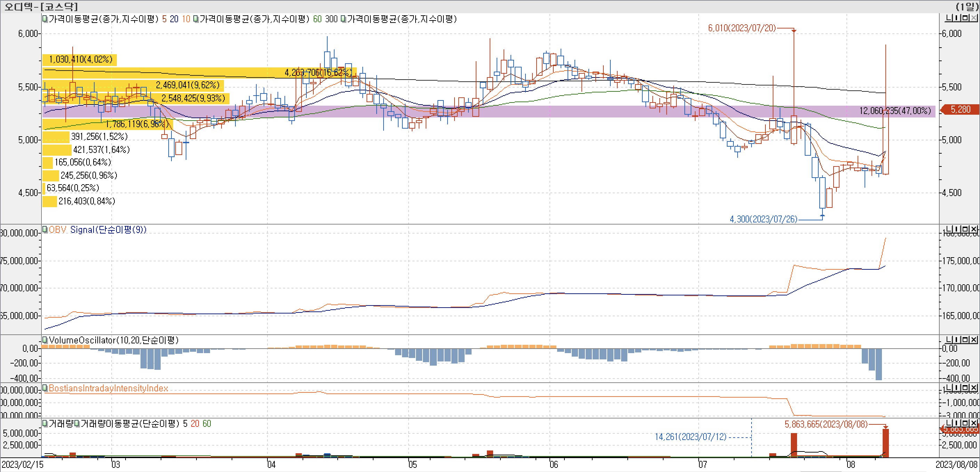Maximize the VolumeOscillator panel

pos(965,339)
